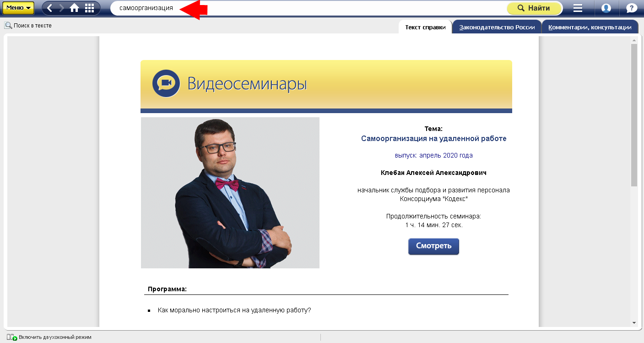Open the home page icon

[75, 8]
